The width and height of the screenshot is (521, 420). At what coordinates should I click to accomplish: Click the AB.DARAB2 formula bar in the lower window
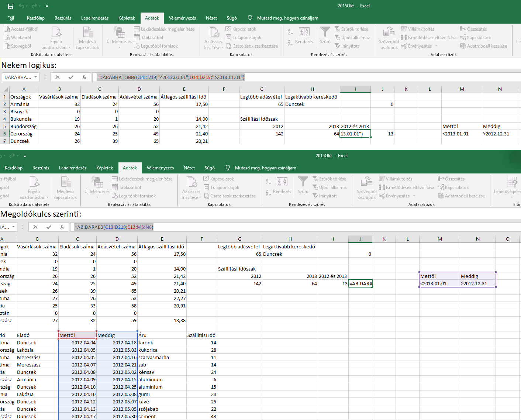click(295, 227)
